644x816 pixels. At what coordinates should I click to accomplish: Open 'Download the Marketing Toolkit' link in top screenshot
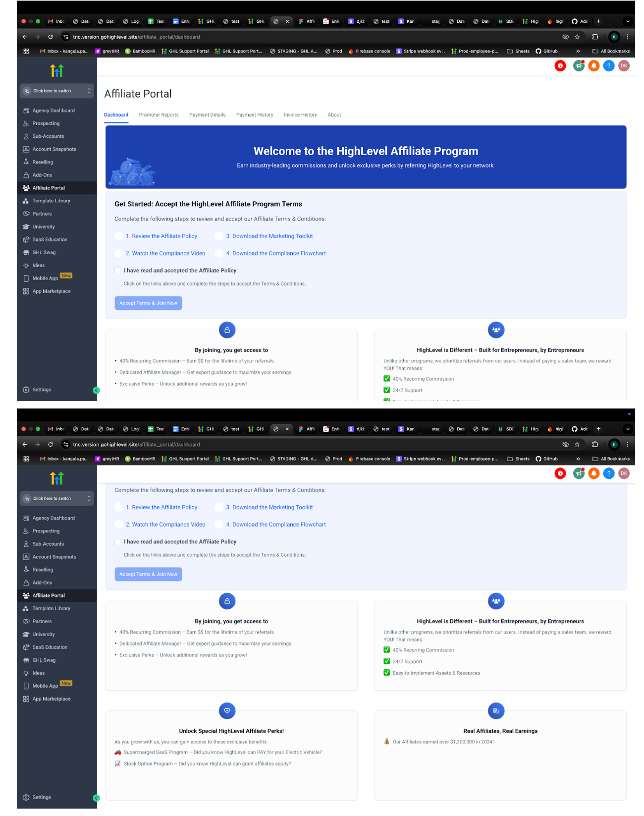coord(269,236)
